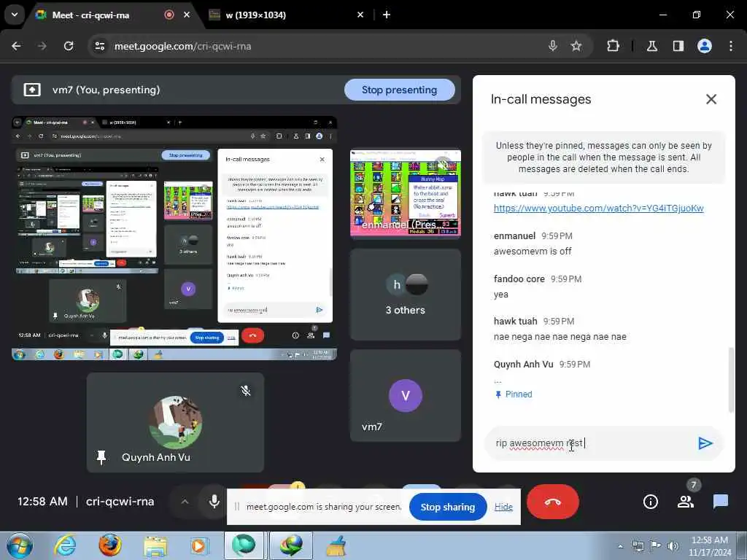Open Windows Explorer folder in taskbar
This screenshot has width=747, height=560.
click(x=156, y=545)
